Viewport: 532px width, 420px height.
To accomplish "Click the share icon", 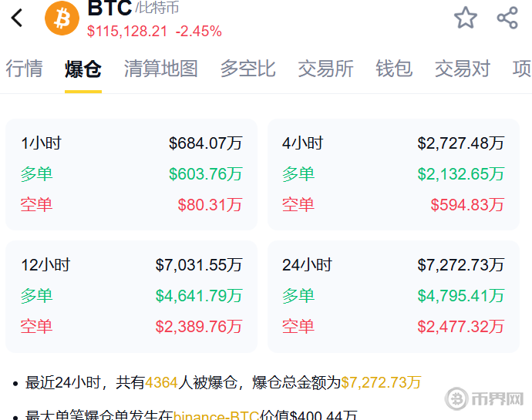I will pos(507,18).
